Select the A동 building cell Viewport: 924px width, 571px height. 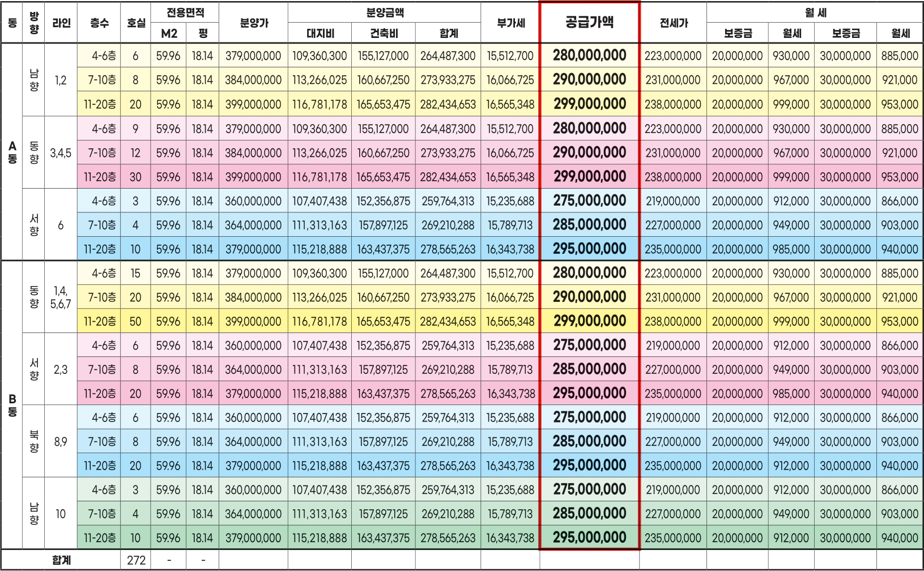tap(12, 152)
